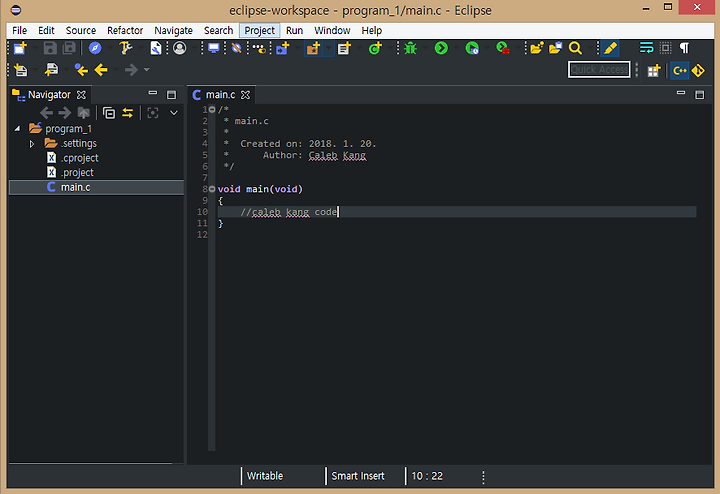720x494 pixels.
Task: Click the blue monitor toolbar icon
Action: [x=214, y=48]
